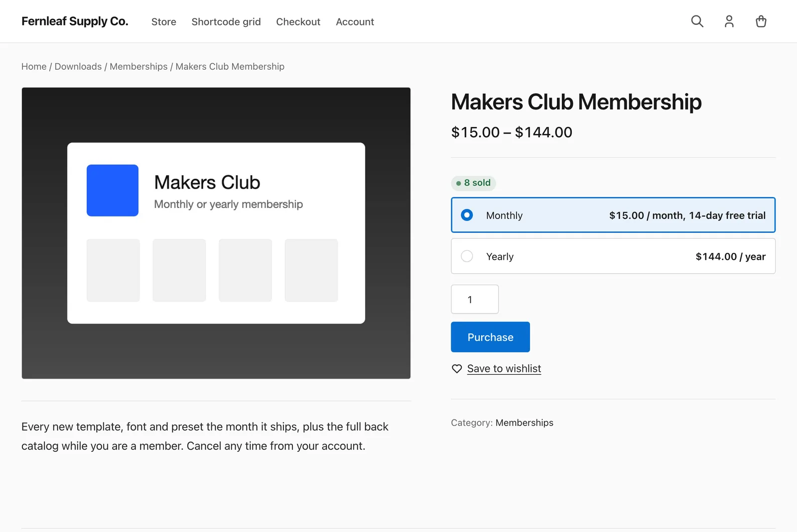Open the shopping bag cart icon
The image size is (797, 532).
coord(761,21)
